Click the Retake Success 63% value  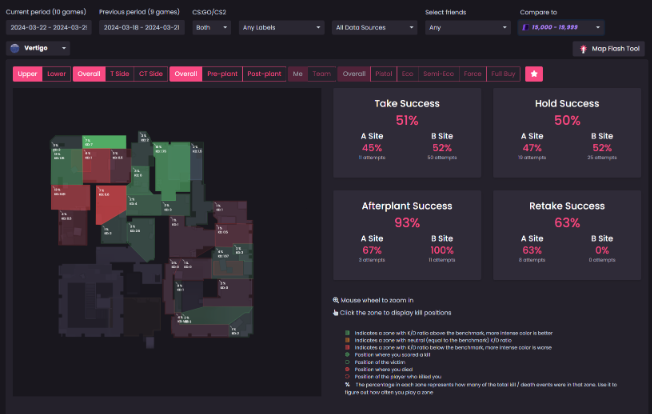(567, 223)
